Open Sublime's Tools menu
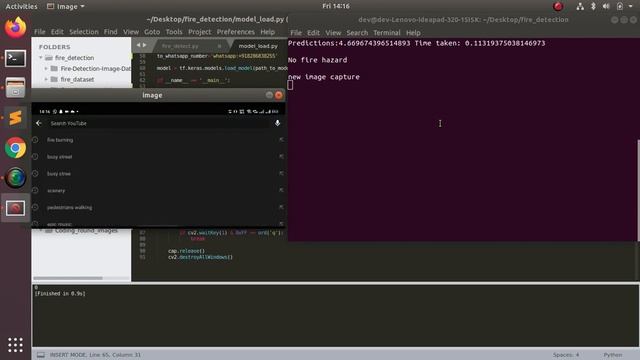The width and height of the screenshot is (640, 360). click(x=174, y=32)
